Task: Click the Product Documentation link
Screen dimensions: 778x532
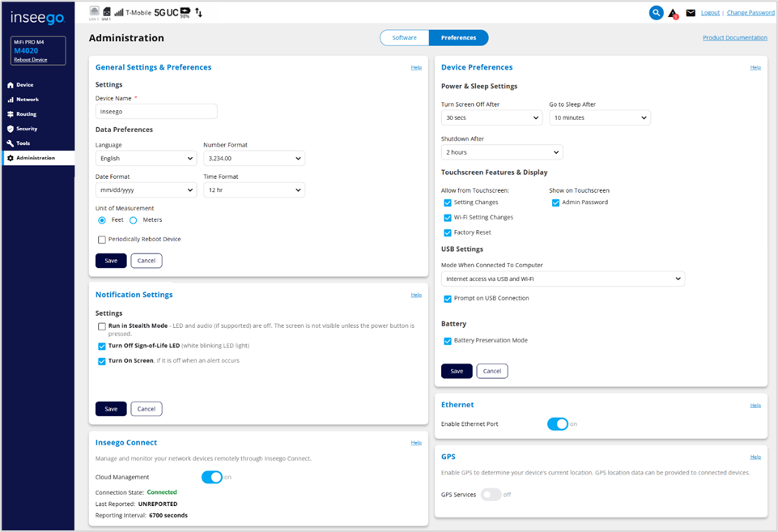Action: pos(734,38)
